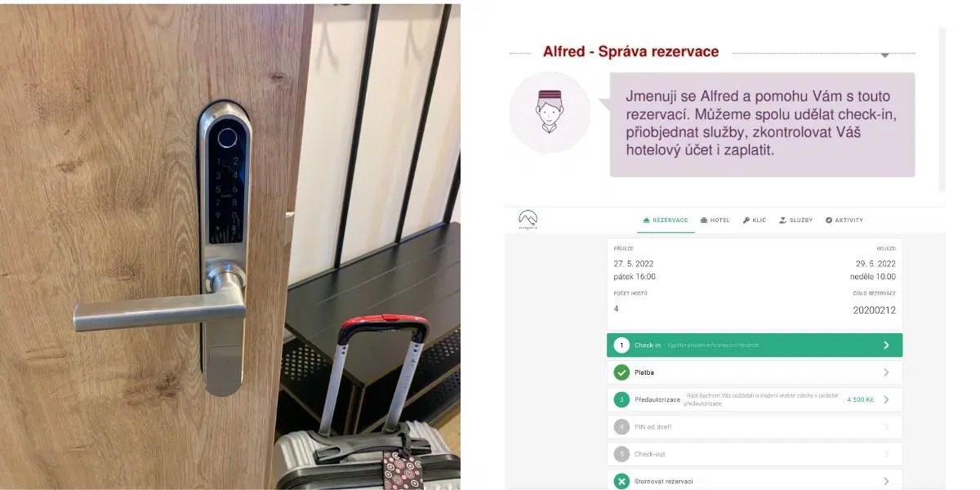Open the Rezervace tab
Screen dimensions: 980x490
coord(666,220)
